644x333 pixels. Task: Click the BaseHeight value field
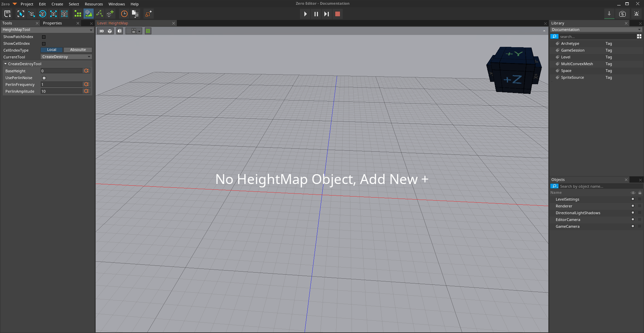(x=62, y=71)
